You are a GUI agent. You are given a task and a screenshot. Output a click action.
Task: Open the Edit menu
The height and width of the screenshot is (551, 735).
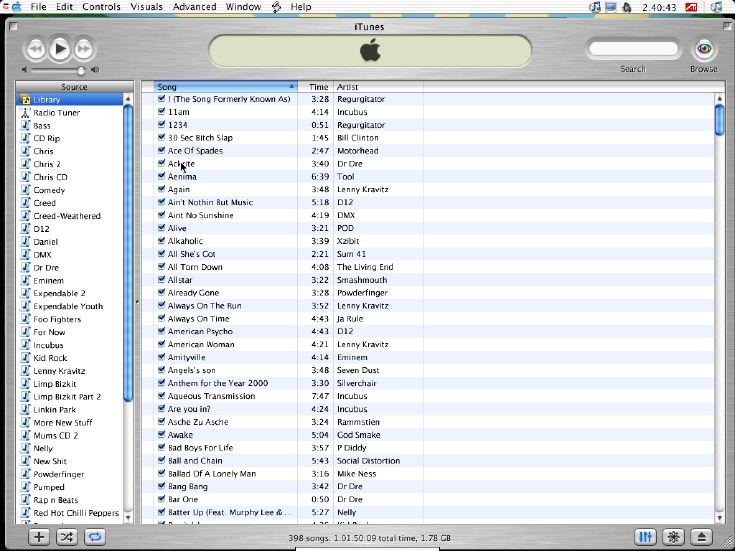tap(65, 7)
